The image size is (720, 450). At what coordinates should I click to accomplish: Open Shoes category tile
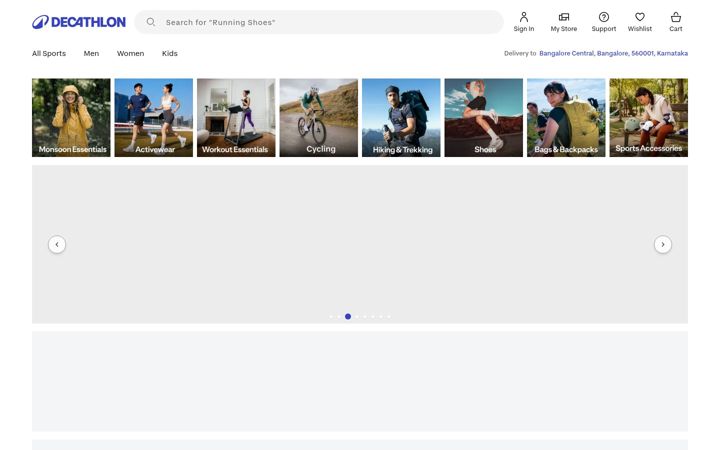[484, 118]
